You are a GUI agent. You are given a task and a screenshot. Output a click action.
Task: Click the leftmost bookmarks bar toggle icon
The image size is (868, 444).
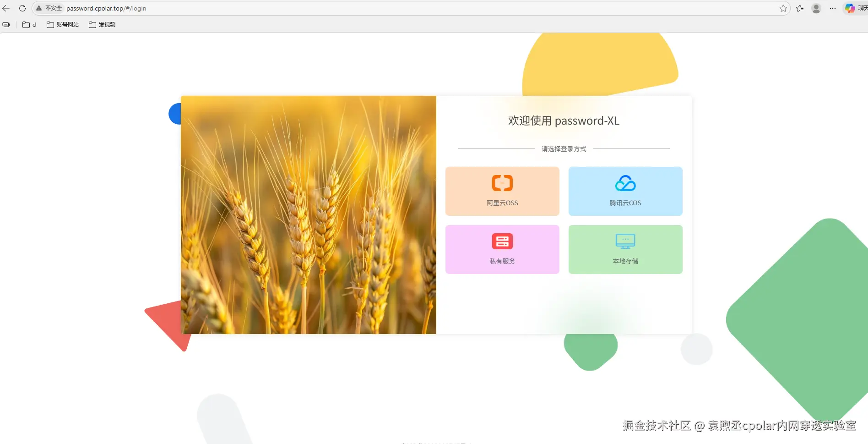6,25
